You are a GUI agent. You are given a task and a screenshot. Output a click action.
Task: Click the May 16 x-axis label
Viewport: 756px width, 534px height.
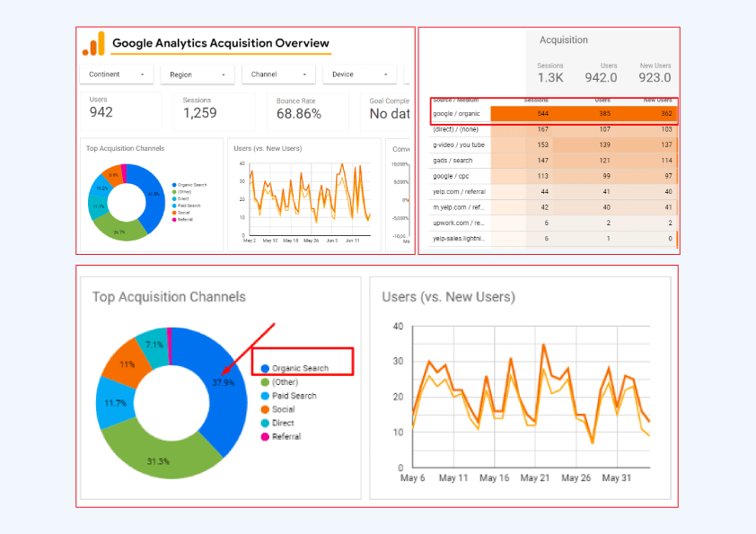(x=494, y=478)
